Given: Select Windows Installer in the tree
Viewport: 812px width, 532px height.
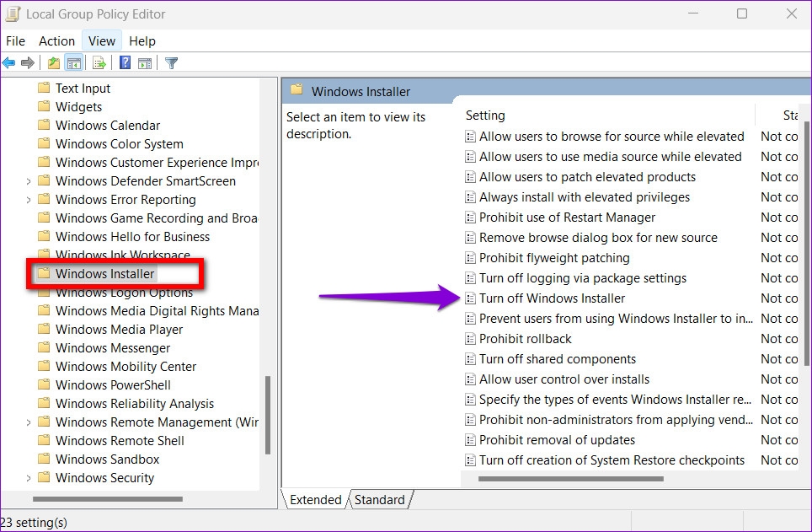Looking at the screenshot, I should pyautogui.click(x=104, y=273).
